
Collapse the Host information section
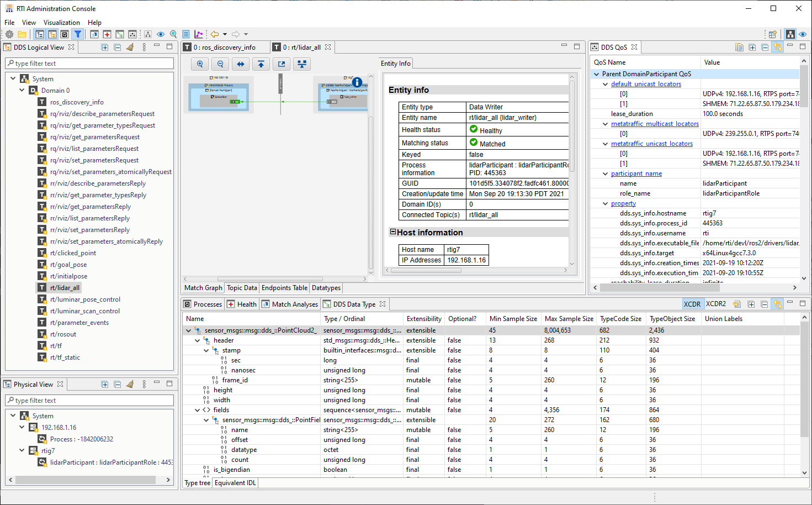click(x=393, y=232)
